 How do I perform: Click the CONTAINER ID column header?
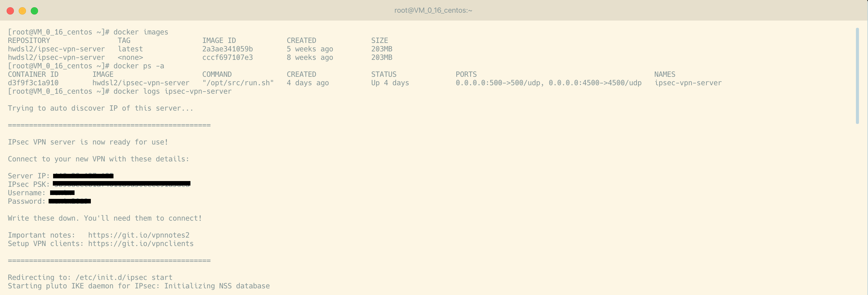pos(33,74)
